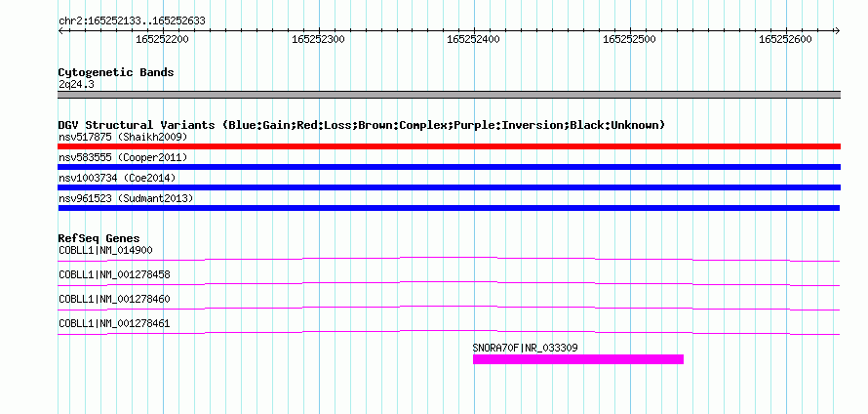868x414 pixels.
Task: Select the magenta SNORA70F gene bar
Action: 578,359
